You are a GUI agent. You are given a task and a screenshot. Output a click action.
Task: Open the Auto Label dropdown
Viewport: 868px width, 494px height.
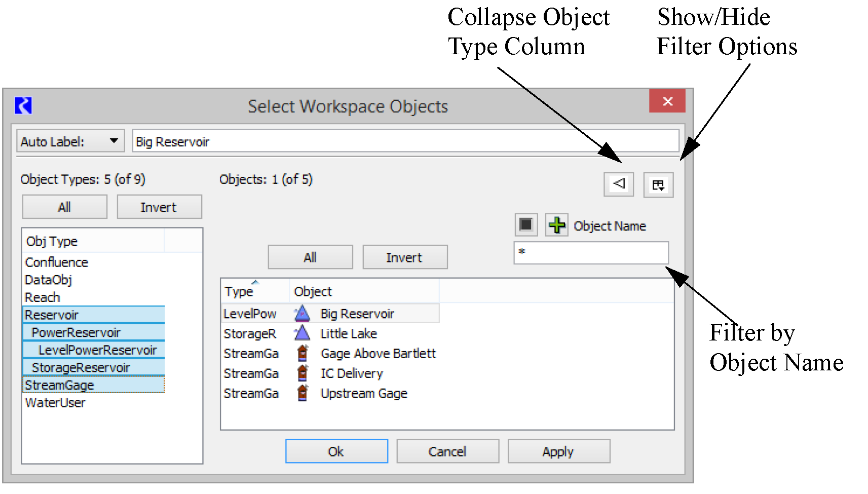(x=70, y=141)
